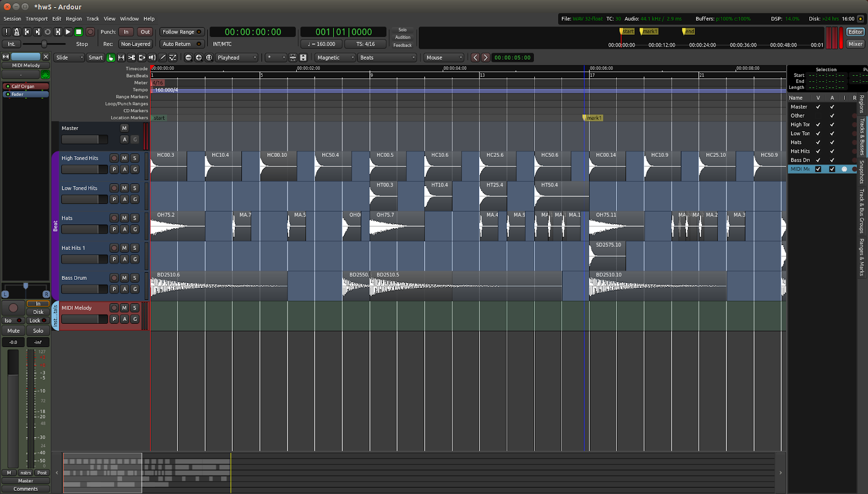This screenshot has height=494, width=868.
Task: Click the Metronome icon in the transport bar
Action: tap(17, 31)
